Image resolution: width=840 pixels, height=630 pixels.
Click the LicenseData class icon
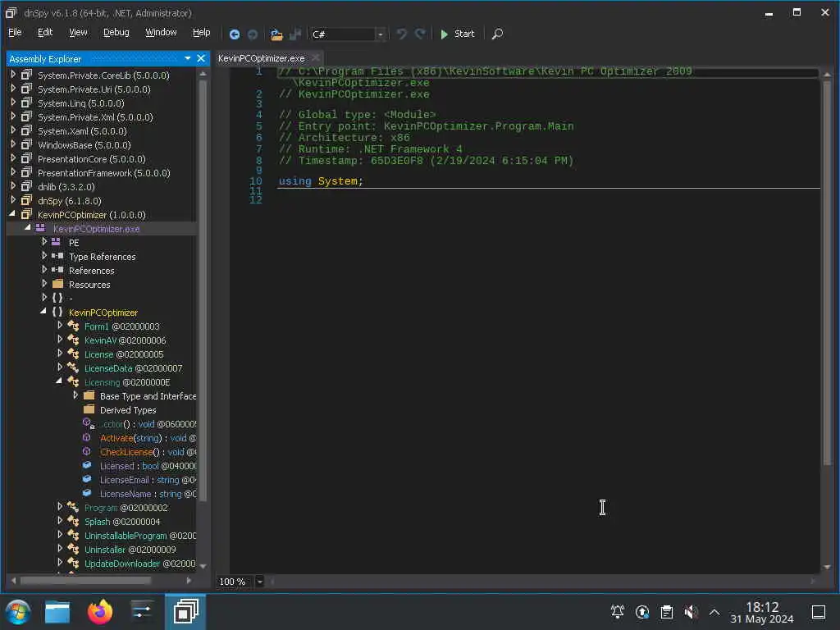[x=73, y=367]
